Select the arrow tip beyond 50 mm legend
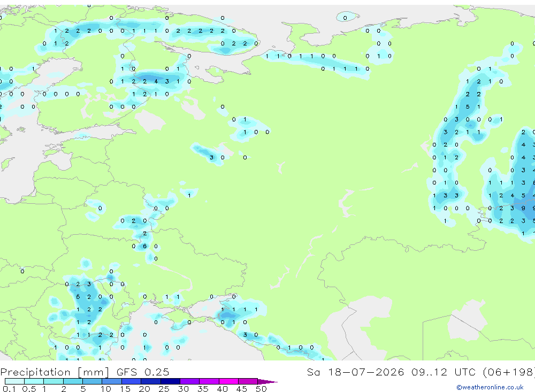This screenshot has width=535, height=392. [267, 381]
